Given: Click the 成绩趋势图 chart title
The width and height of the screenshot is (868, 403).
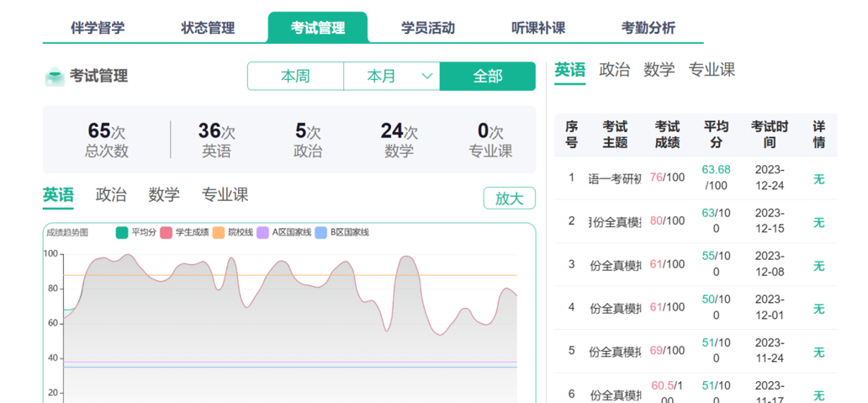Looking at the screenshot, I should click(67, 232).
